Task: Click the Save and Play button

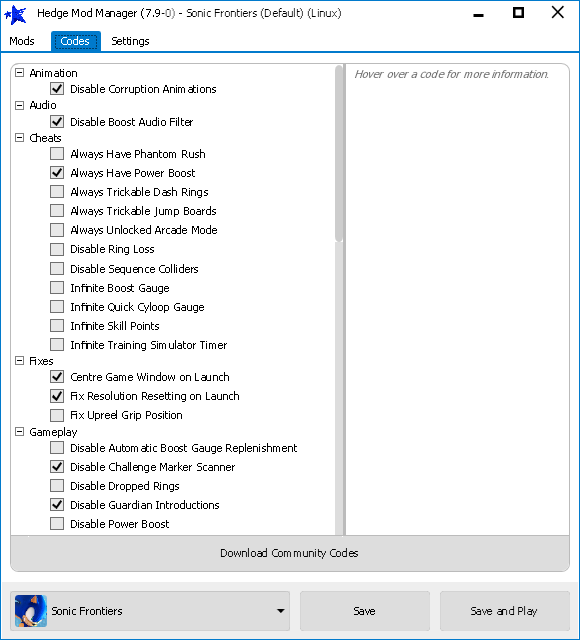Action: [x=504, y=611]
